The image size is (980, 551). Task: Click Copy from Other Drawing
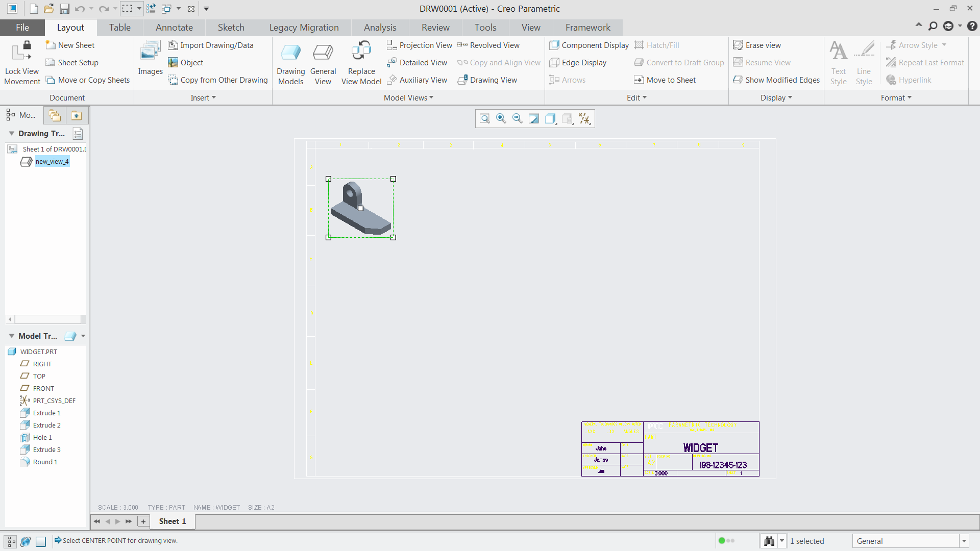tap(218, 80)
